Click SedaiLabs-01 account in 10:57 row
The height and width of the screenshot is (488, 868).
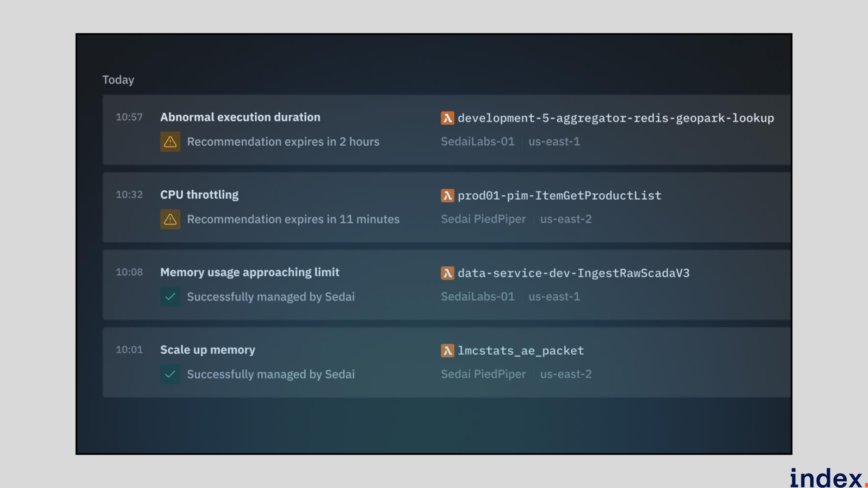(477, 141)
